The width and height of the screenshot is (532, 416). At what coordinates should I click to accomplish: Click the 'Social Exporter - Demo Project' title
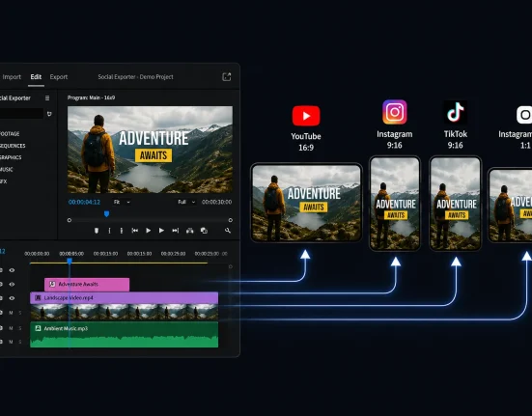[x=135, y=77]
